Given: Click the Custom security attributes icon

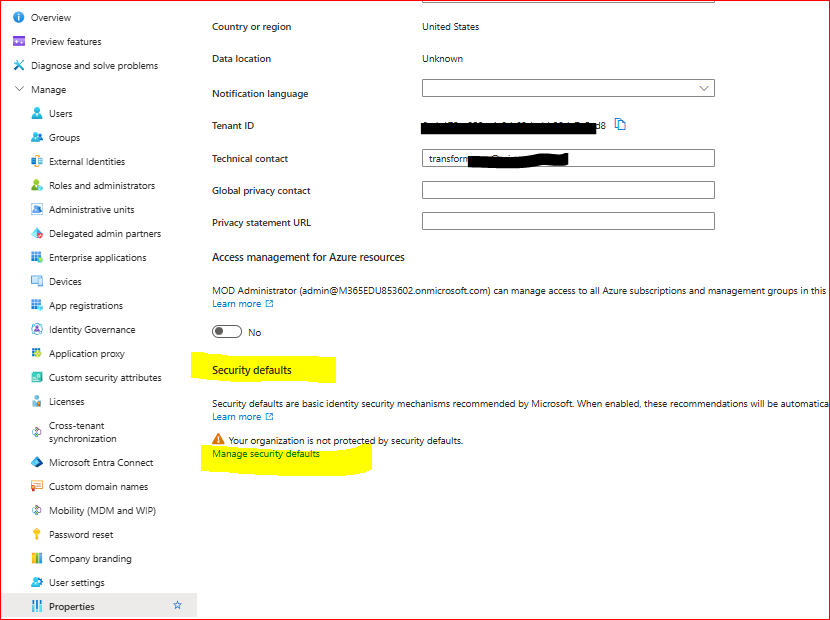Looking at the screenshot, I should pos(37,377).
